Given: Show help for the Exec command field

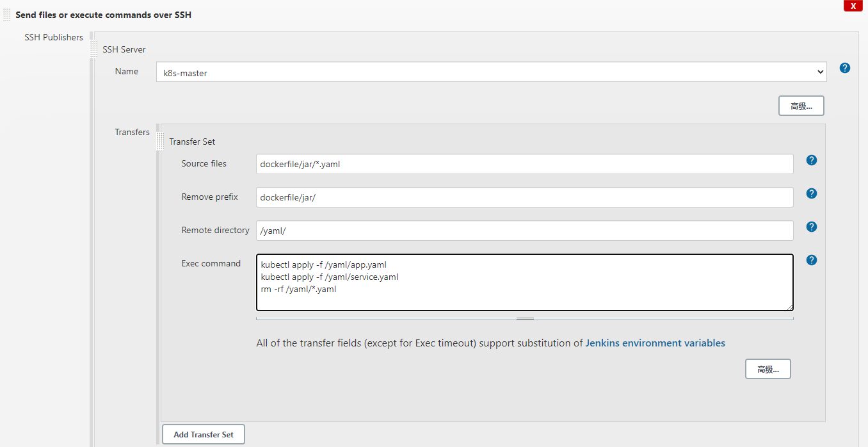Looking at the screenshot, I should (811, 260).
